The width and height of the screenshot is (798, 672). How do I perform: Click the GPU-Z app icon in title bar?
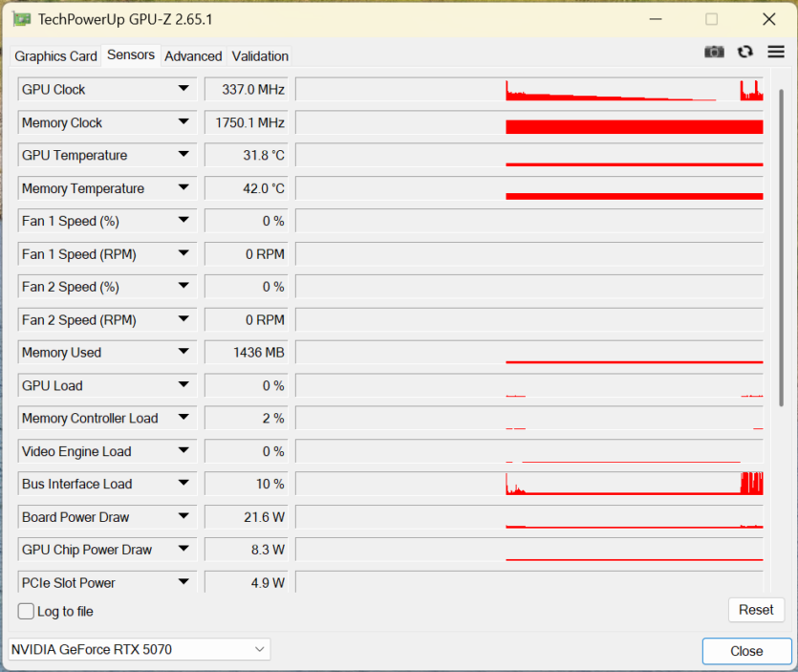pos(22,19)
